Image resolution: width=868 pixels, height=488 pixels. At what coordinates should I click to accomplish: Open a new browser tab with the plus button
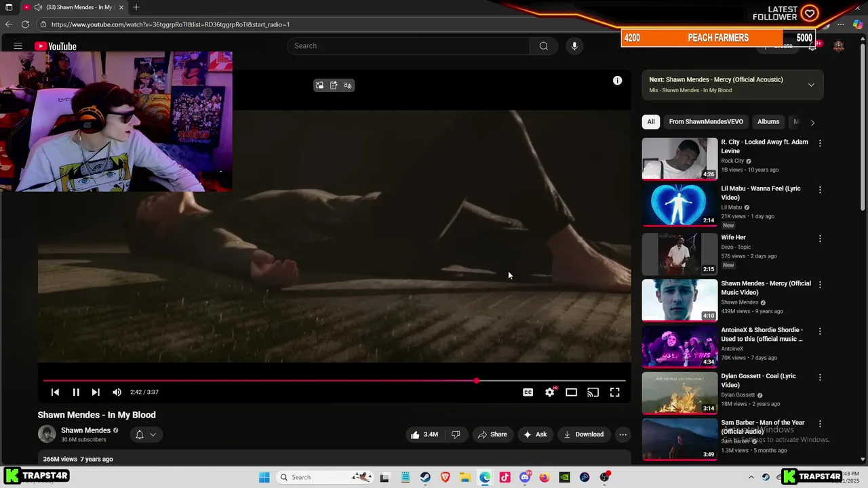(x=136, y=7)
